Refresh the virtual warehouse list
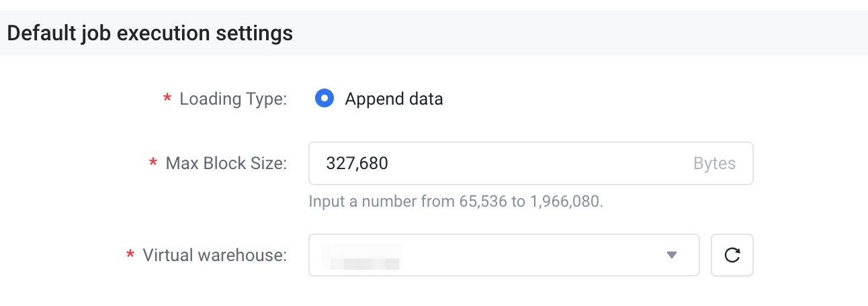This screenshot has width=868, height=306. click(x=732, y=255)
